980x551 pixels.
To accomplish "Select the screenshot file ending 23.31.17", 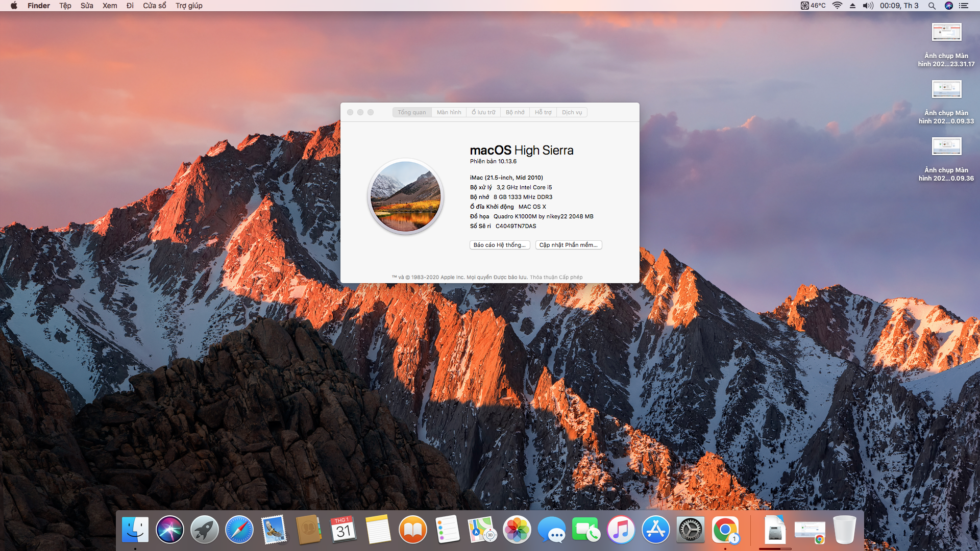I will point(946,33).
